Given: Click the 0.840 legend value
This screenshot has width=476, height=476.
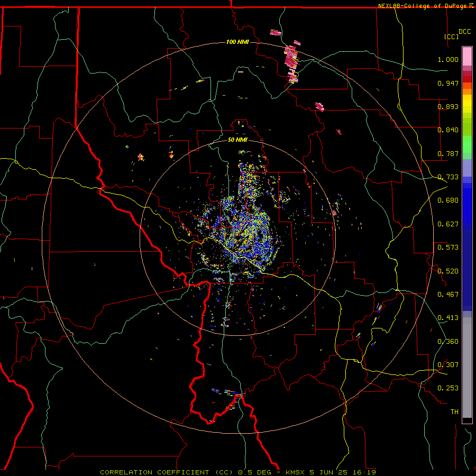Looking at the screenshot, I should [x=448, y=130].
